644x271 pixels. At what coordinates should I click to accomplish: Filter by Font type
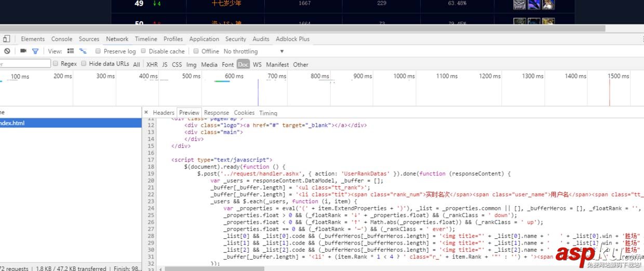coord(228,64)
